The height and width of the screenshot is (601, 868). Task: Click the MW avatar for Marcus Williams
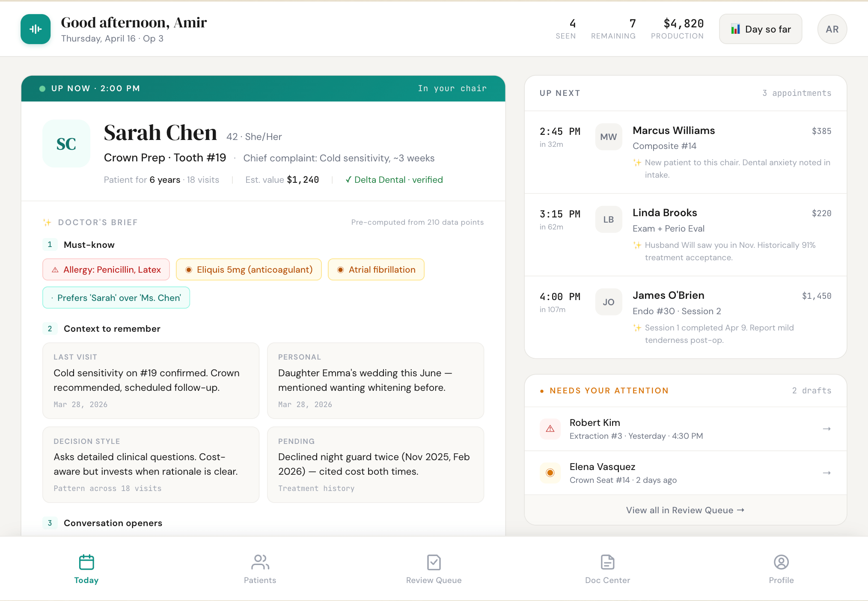click(609, 137)
